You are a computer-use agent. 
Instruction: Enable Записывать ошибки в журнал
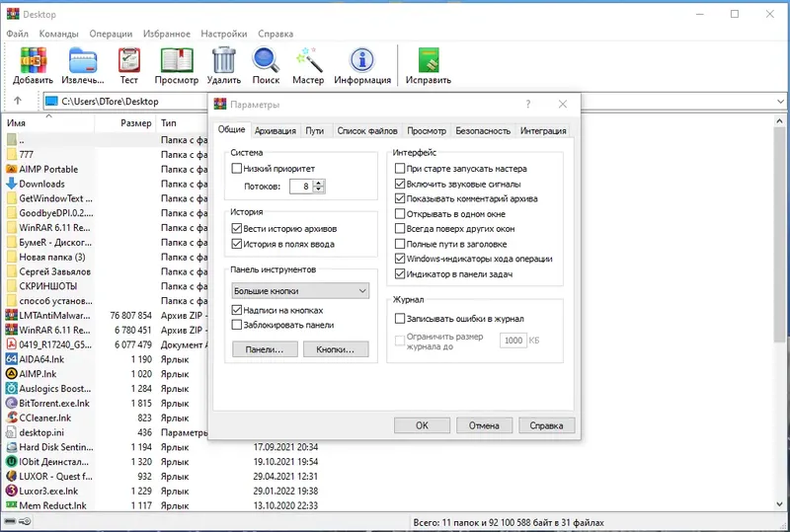click(x=400, y=319)
